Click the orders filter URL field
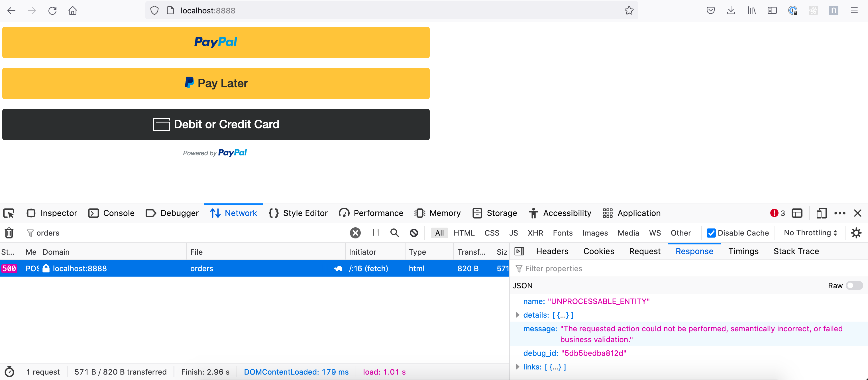 (189, 233)
